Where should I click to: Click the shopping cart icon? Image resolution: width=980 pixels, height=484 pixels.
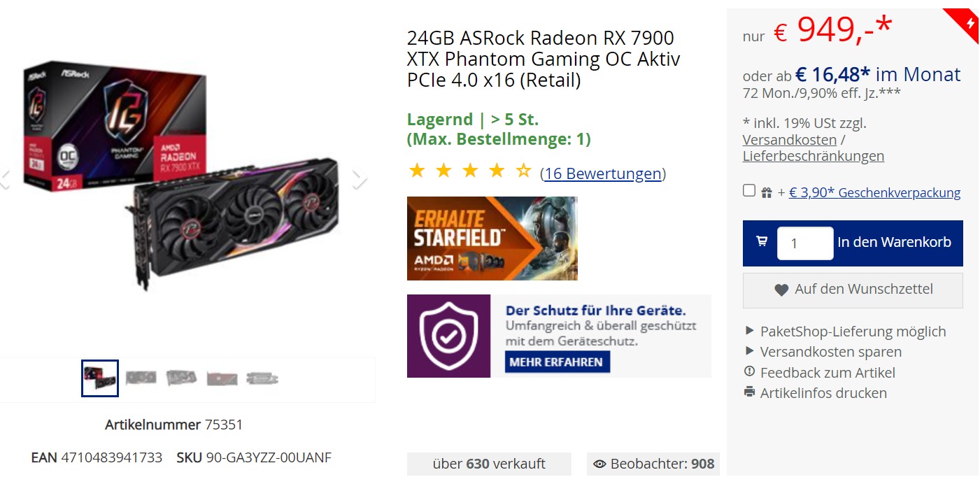pos(760,243)
